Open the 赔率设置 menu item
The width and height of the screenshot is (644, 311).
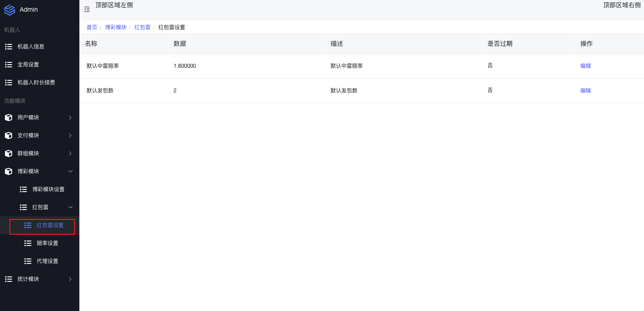tap(47, 243)
